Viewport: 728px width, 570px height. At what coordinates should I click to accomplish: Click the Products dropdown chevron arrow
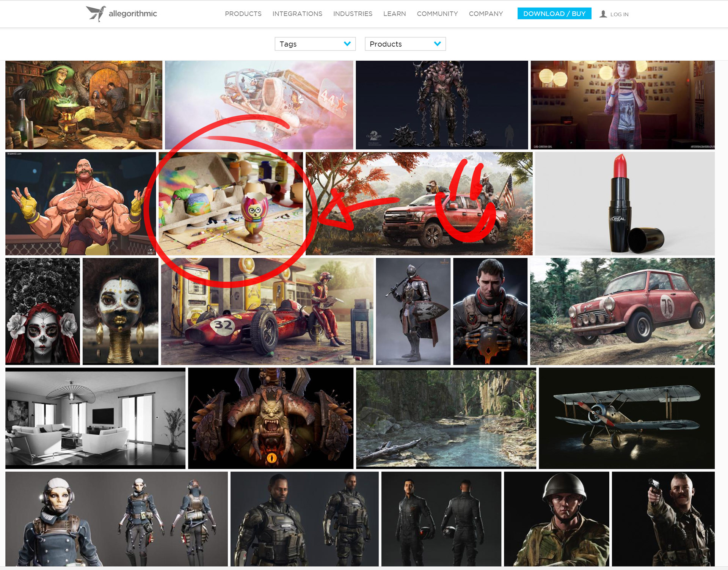[x=437, y=44]
